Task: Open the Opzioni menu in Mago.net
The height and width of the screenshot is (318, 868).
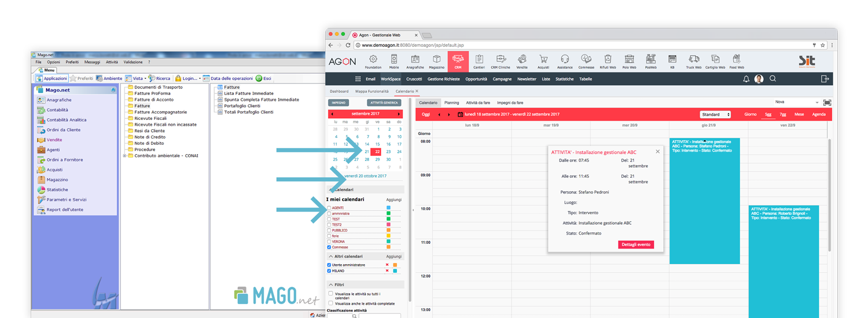Action: point(53,61)
